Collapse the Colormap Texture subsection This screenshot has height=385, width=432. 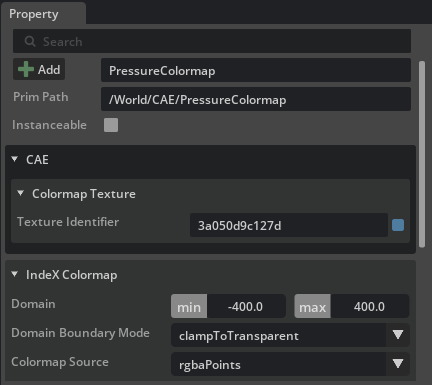pyautogui.click(x=20, y=193)
